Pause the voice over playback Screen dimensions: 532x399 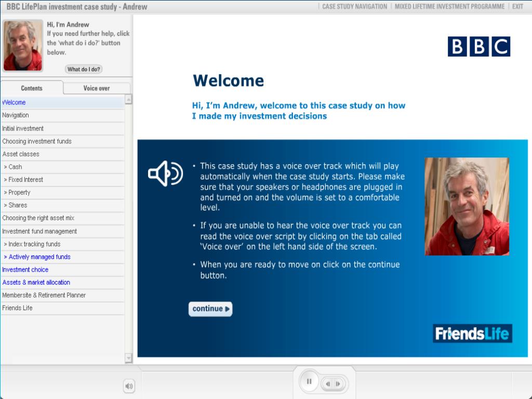pos(309,381)
